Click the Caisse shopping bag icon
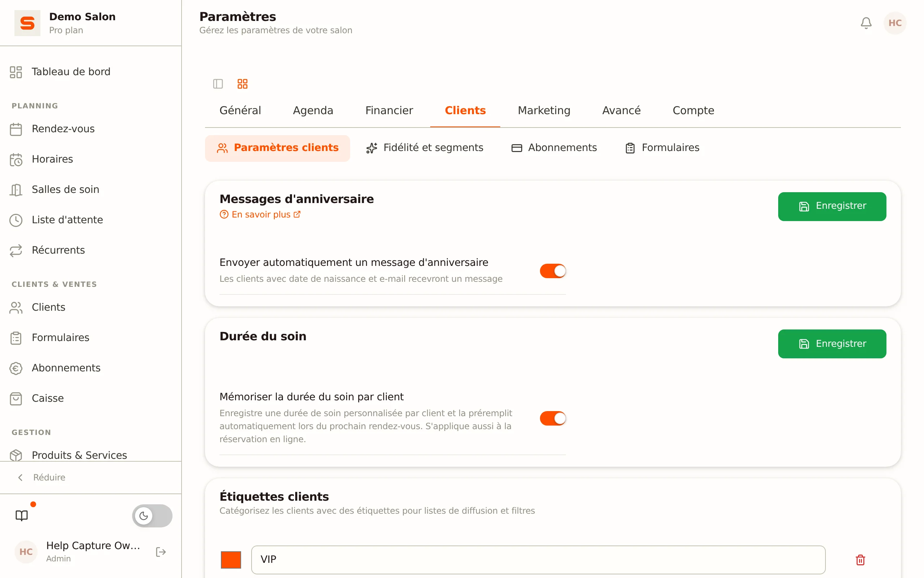Screen dimensions: 924x578 pyautogui.click(x=16, y=398)
